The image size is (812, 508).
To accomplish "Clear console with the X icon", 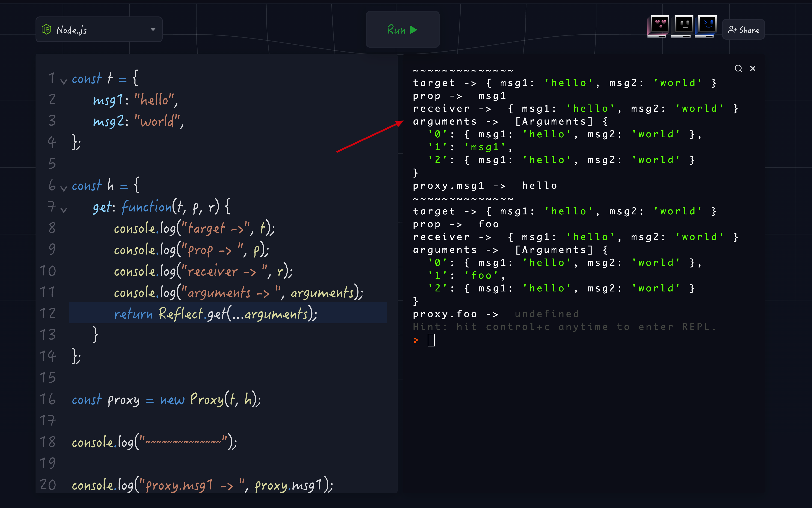I will coord(753,68).
